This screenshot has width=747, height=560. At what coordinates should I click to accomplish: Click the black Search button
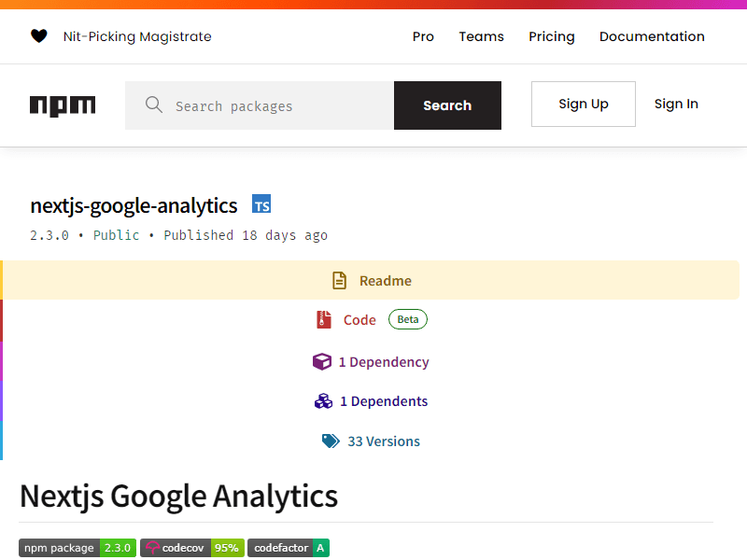point(447,105)
